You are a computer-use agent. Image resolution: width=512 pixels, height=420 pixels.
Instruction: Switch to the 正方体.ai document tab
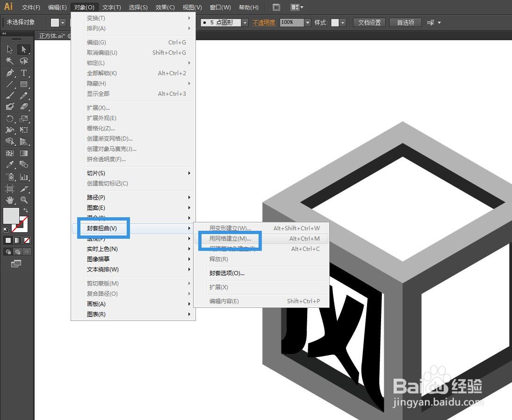[x=53, y=36]
